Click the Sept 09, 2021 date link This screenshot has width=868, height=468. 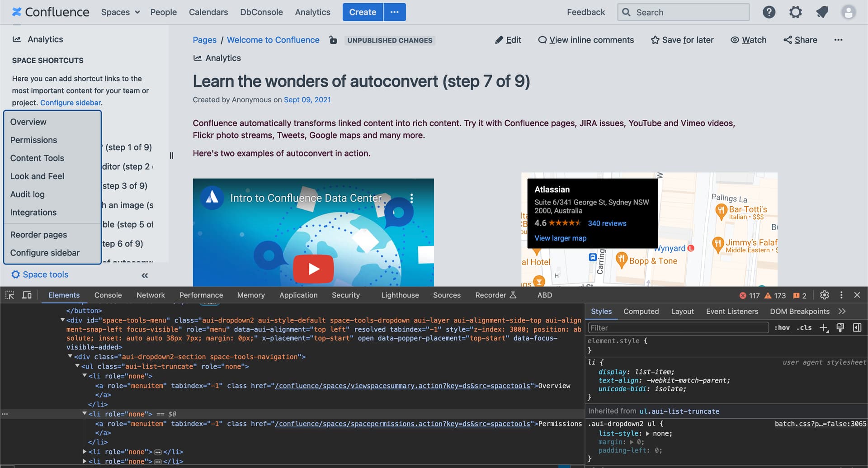307,99
